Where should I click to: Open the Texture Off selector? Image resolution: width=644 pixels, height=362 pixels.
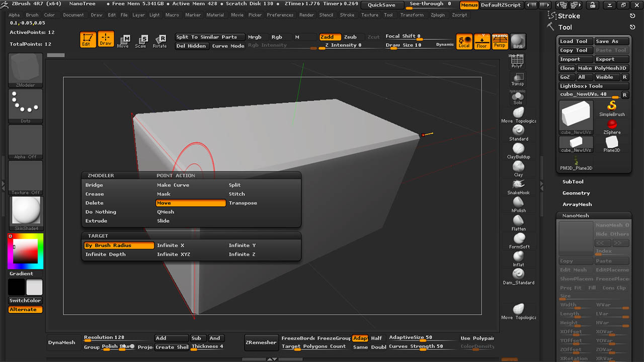coord(26,177)
